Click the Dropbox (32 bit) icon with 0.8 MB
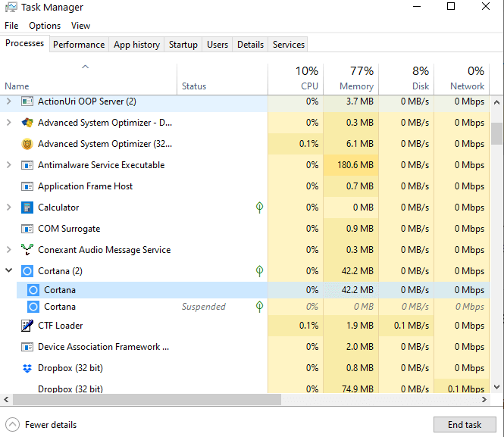Viewport: 504px width, 437px height. coord(27,368)
